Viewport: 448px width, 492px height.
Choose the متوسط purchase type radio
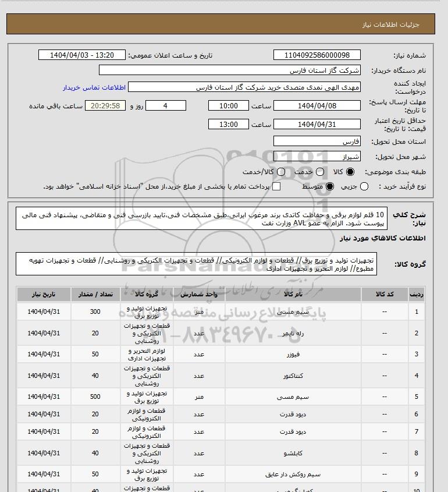tap(330, 187)
